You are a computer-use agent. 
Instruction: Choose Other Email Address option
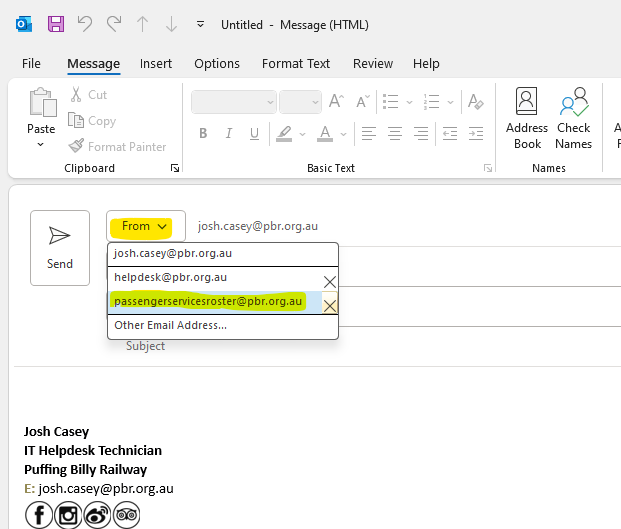click(x=223, y=326)
